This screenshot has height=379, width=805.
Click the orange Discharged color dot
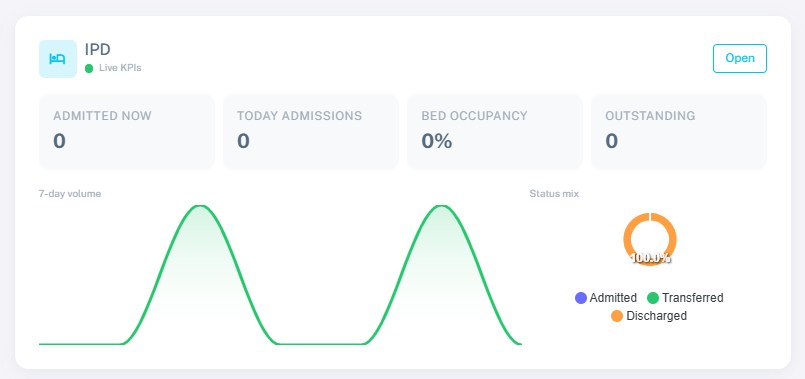click(x=617, y=316)
